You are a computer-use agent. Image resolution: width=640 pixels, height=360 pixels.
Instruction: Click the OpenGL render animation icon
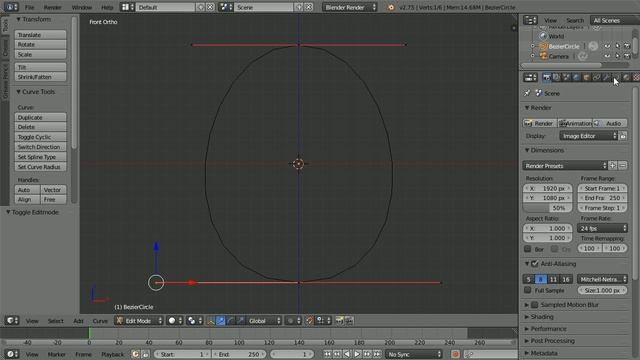pyautogui.click(x=349, y=321)
